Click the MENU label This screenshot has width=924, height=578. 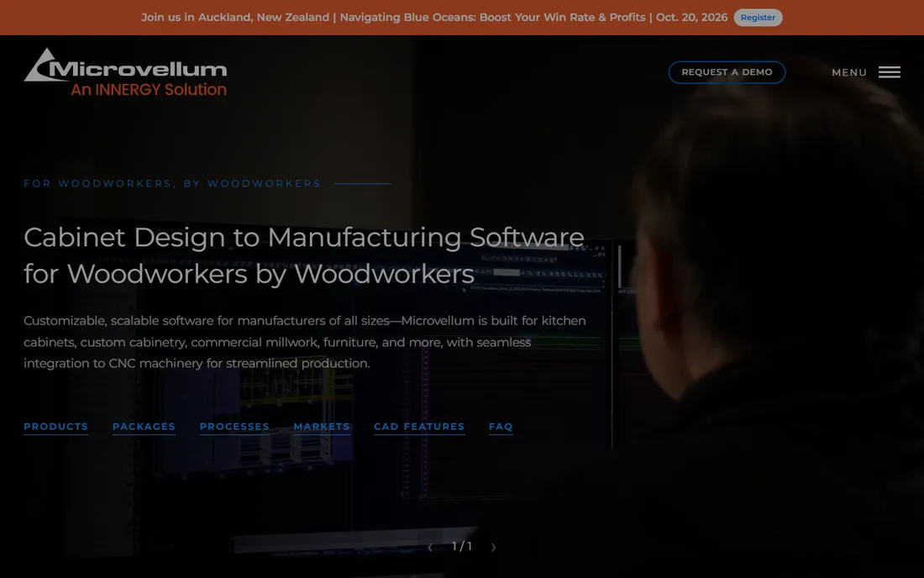pyautogui.click(x=849, y=72)
